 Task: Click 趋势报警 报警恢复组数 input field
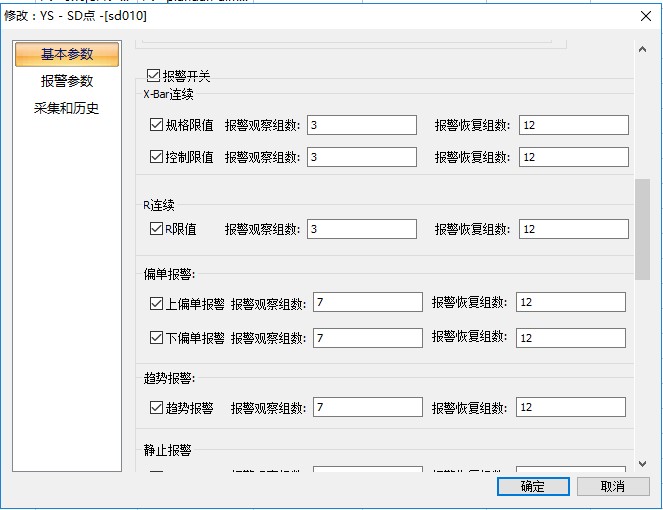pyautogui.click(x=571, y=407)
